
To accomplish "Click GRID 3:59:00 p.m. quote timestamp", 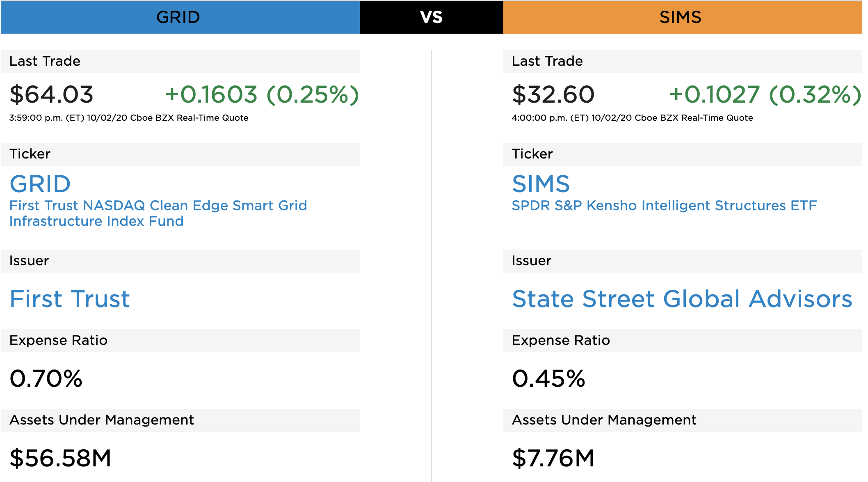I will (x=129, y=118).
